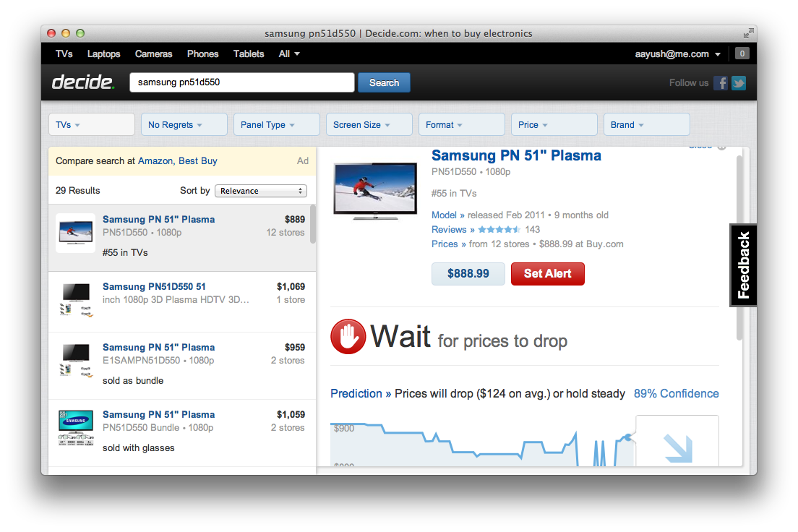Click the $888.99 price button
This screenshot has width=798, height=532.
[468, 274]
